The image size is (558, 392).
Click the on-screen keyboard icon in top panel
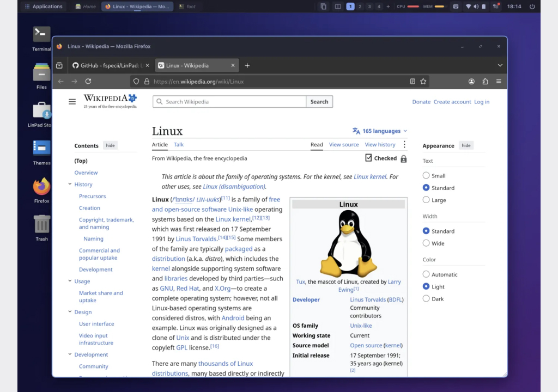[x=456, y=7]
